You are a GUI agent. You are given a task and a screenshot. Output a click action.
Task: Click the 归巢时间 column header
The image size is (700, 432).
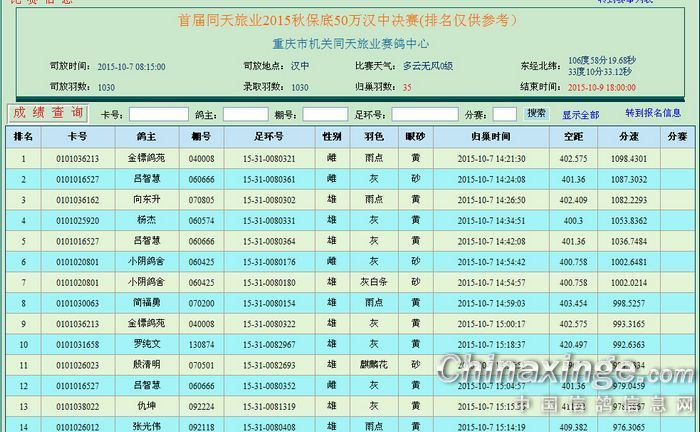(x=490, y=136)
